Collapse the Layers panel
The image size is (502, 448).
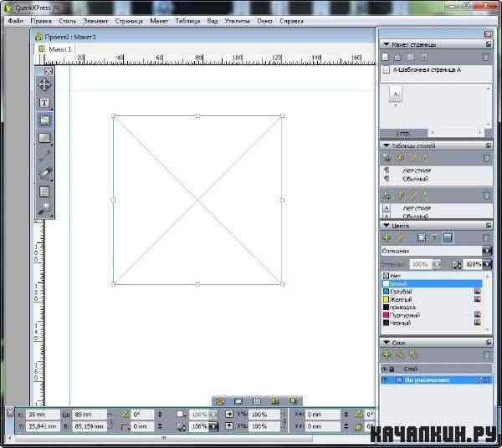387,343
